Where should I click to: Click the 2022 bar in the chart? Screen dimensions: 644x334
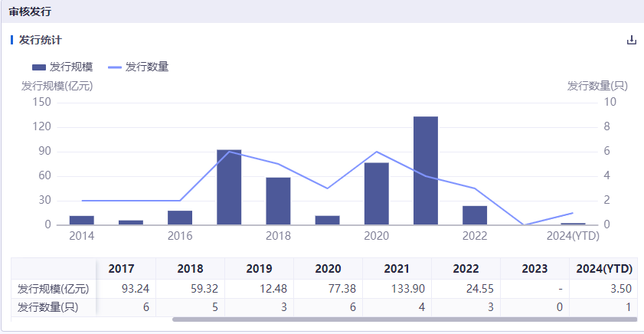click(475, 215)
